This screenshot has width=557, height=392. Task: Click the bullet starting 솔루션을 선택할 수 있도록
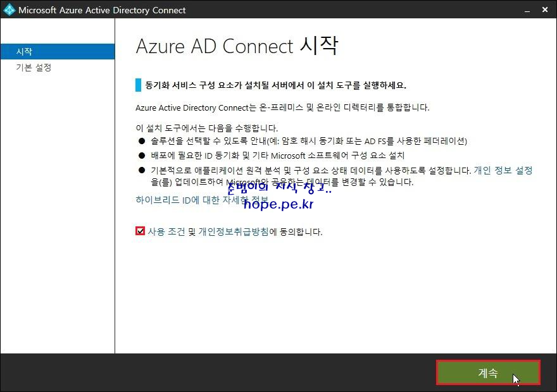(309, 141)
